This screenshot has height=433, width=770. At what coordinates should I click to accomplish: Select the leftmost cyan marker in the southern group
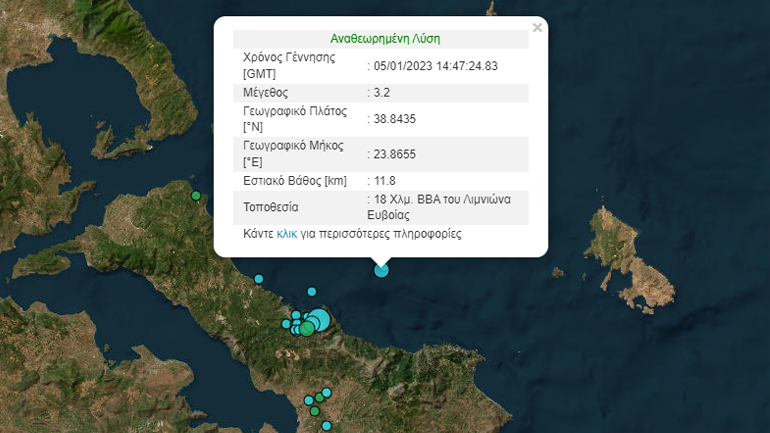[x=309, y=400]
